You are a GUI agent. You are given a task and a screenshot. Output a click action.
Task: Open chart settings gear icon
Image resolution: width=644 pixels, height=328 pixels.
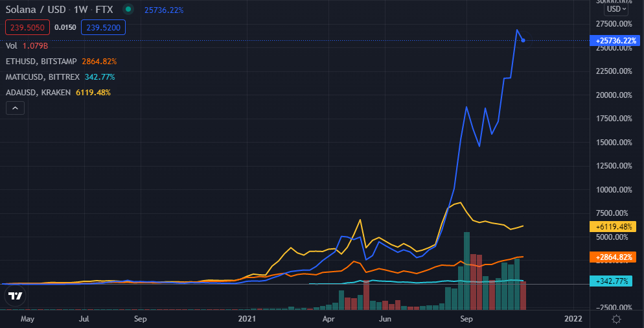[616, 319]
